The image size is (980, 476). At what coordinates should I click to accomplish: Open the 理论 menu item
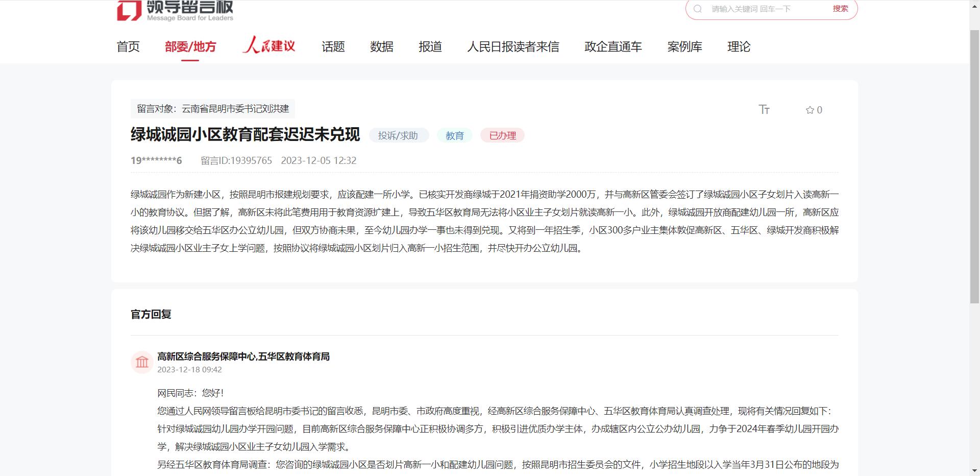[739, 46]
